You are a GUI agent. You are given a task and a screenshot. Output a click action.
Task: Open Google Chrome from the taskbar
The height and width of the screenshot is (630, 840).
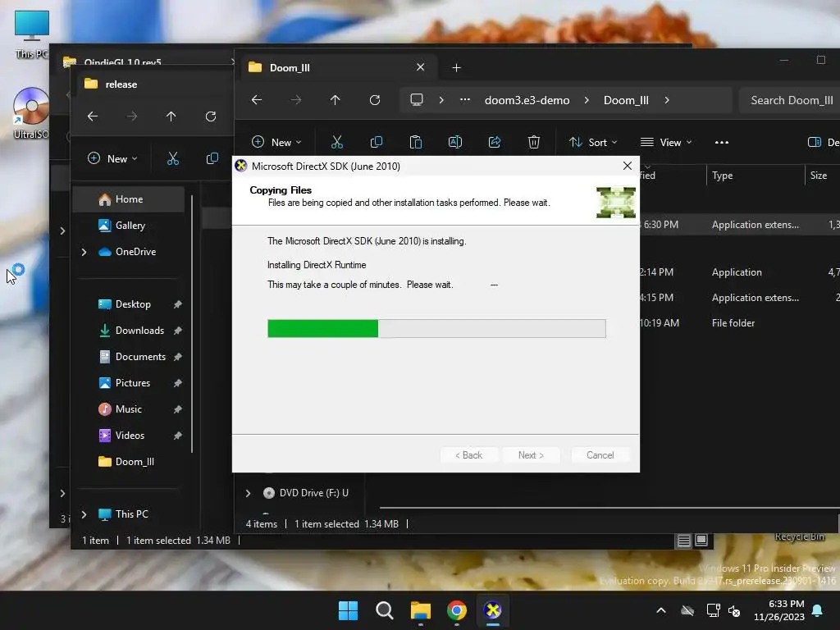[x=456, y=610]
